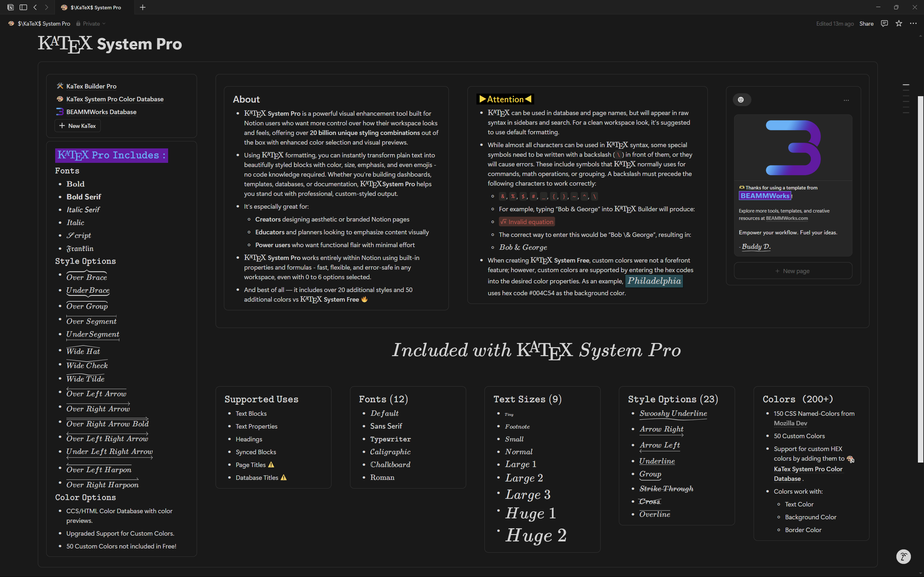The image size is (924, 577).
Task: Navigate back using the left arrow icon
Action: pos(35,7)
